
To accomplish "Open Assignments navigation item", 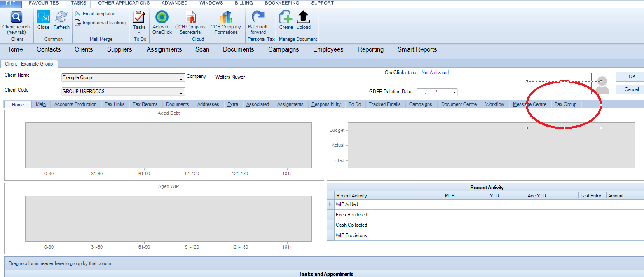I will (x=164, y=49).
